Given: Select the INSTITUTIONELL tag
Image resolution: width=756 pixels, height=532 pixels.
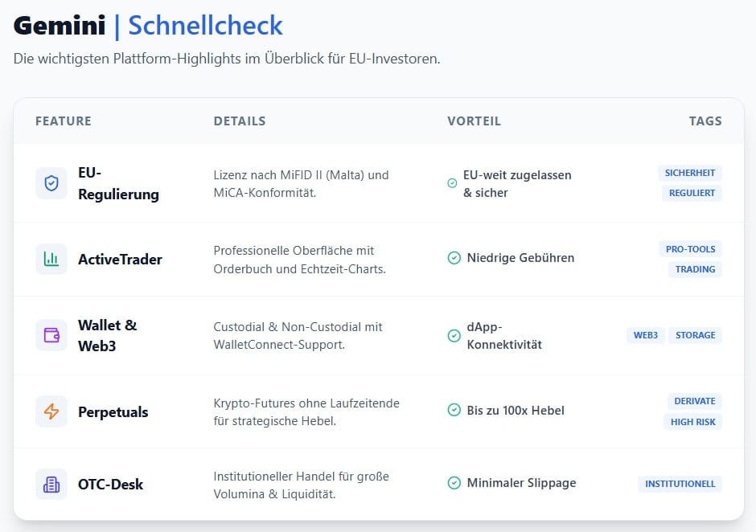Looking at the screenshot, I should click(x=680, y=483).
